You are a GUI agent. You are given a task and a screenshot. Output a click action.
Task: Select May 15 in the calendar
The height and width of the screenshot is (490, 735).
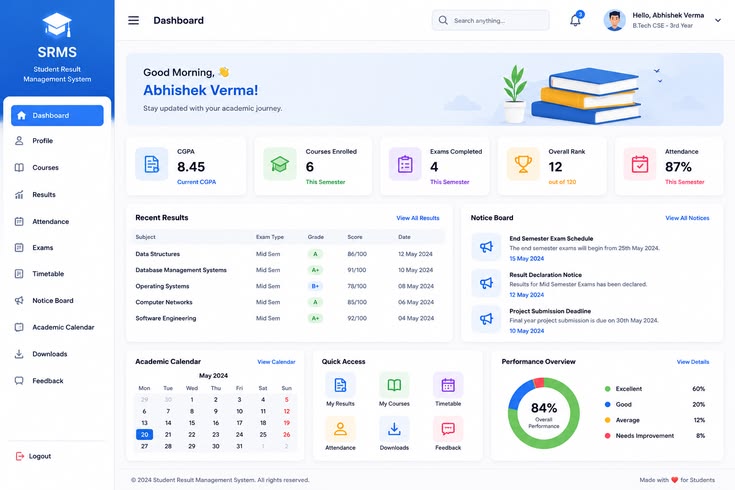(192, 423)
